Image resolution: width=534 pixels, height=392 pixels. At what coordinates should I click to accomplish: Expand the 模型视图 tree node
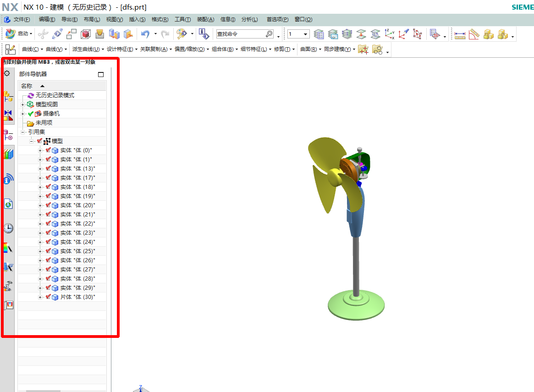tap(23, 105)
